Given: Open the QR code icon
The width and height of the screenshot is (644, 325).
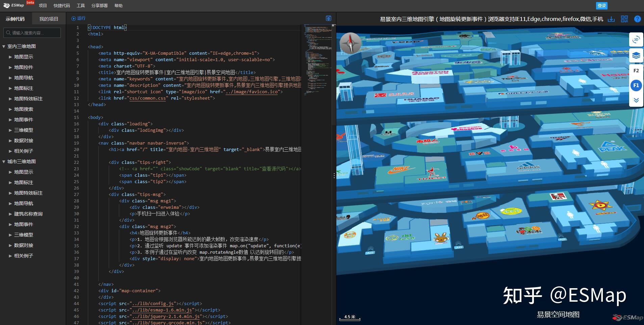Looking at the screenshot, I should 624,19.
